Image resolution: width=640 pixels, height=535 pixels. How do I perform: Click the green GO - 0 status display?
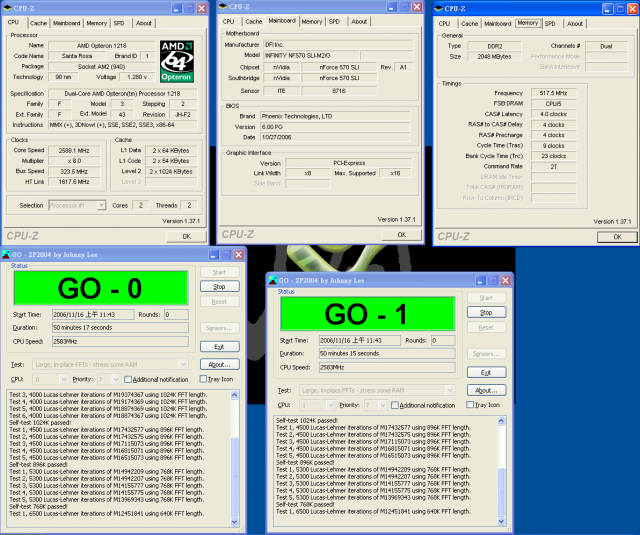click(101, 288)
